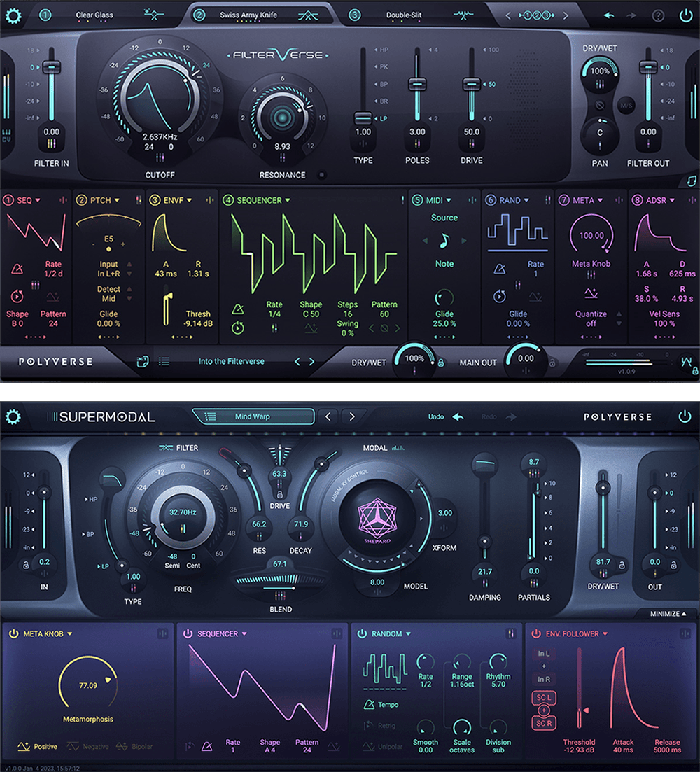Click the Filterverse undo arrow icon
The width and height of the screenshot is (700, 772).
(609, 15)
